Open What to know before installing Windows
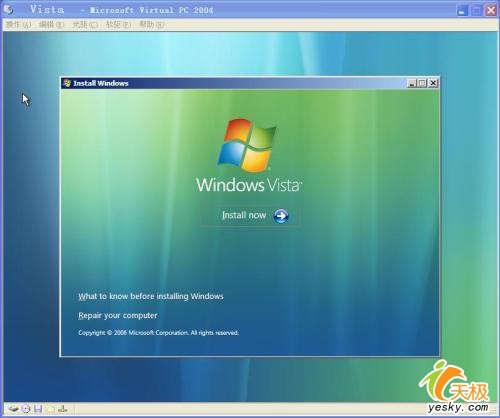500x418 pixels. click(x=151, y=296)
